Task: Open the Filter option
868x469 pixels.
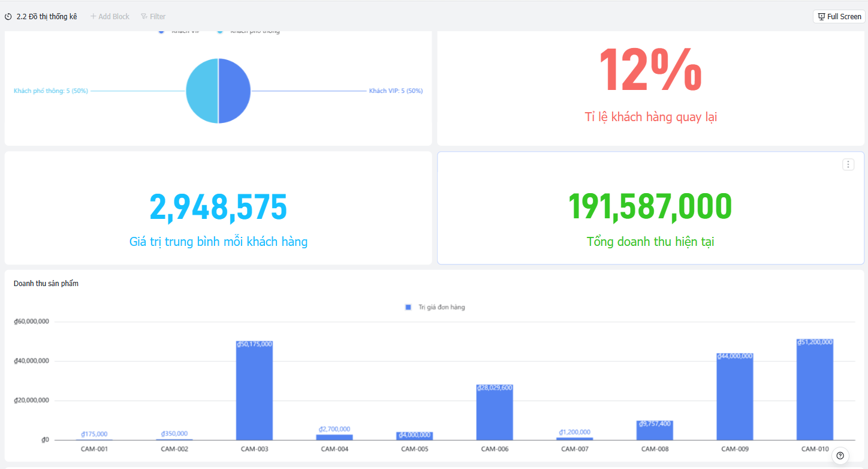Action: pyautogui.click(x=153, y=17)
